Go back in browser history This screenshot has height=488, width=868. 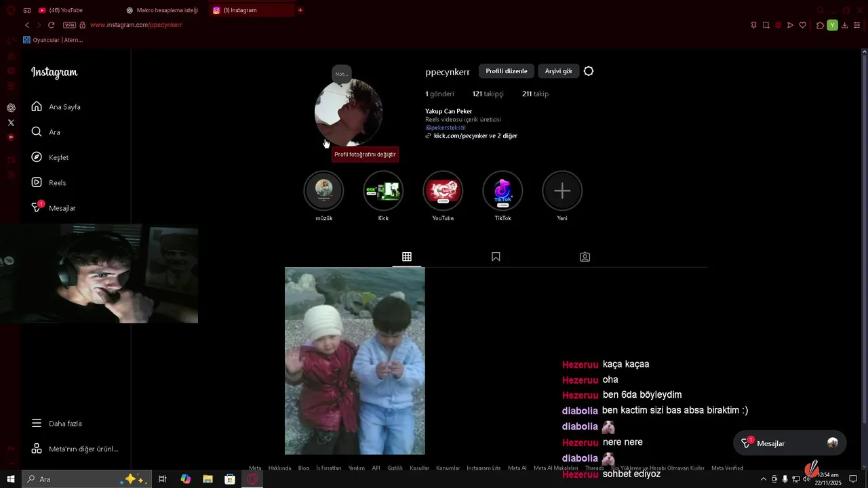27,25
